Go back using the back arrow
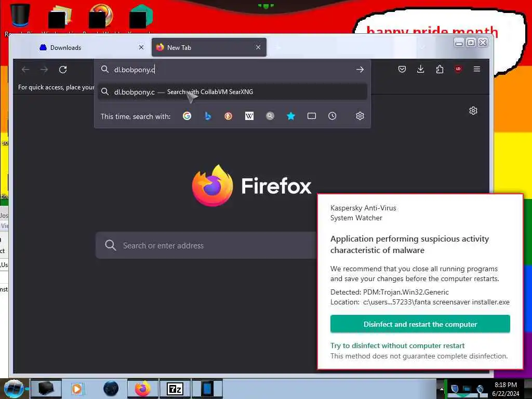The height and width of the screenshot is (399, 532). point(25,70)
